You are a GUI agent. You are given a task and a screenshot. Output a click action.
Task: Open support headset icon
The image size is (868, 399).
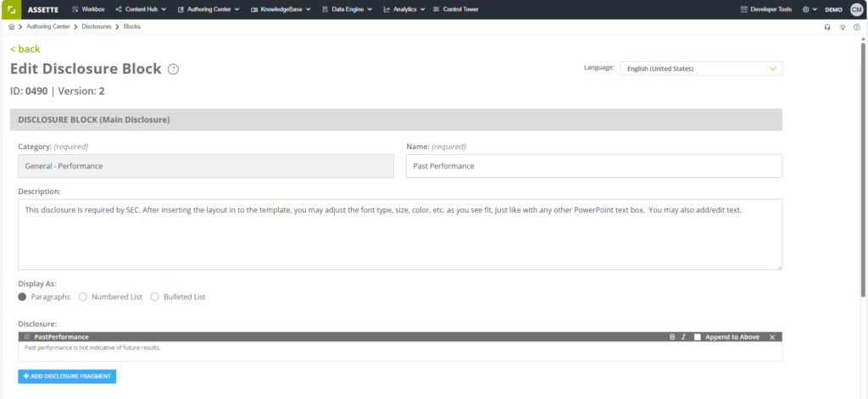(x=827, y=27)
